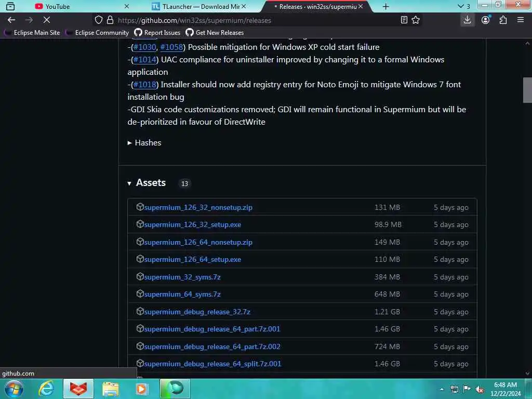The width and height of the screenshot is (532, 399).
Task: Download supermium_64_syms.7z
Action: [x=182, y=295]
